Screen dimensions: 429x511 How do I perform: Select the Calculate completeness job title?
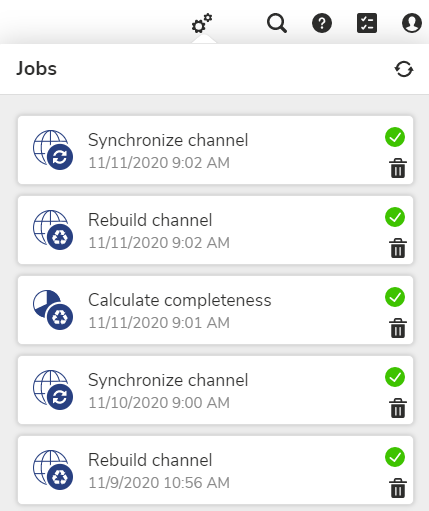(x=180, y=300)
